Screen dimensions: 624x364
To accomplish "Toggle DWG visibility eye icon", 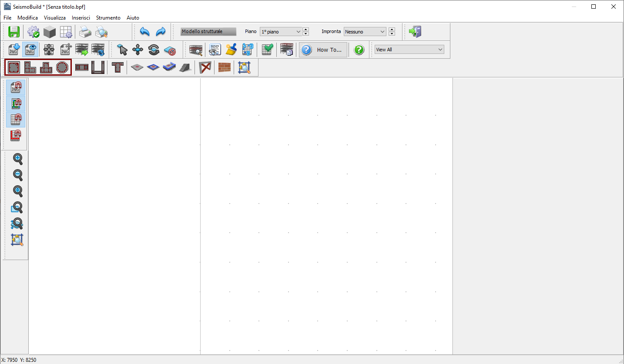I will click(x=30, y=50).
